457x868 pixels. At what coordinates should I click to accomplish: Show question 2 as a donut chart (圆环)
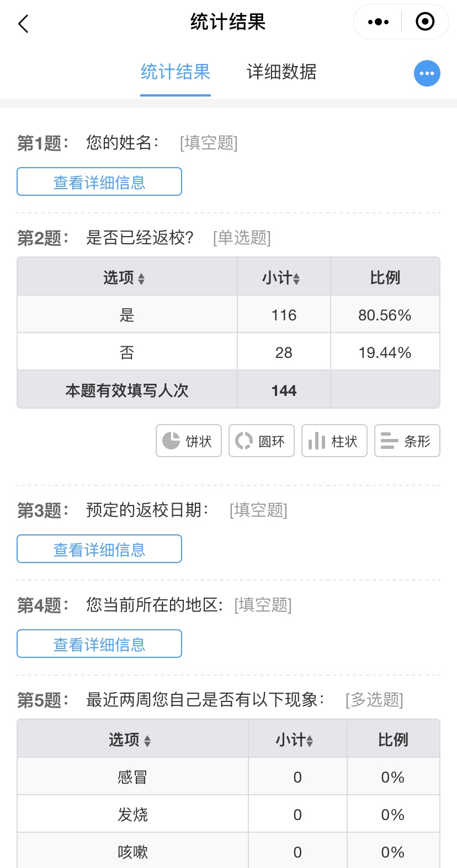[262, 441]
